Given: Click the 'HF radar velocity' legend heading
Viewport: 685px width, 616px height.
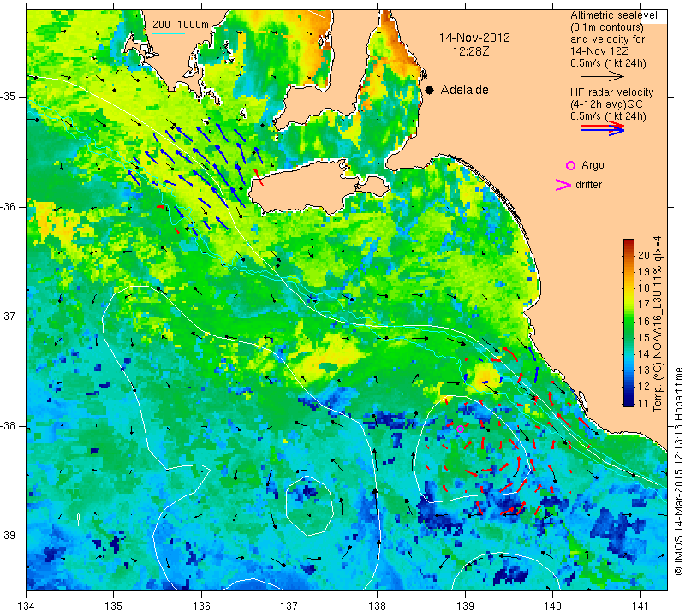Looking at the screenshot, I should (611, 92).
